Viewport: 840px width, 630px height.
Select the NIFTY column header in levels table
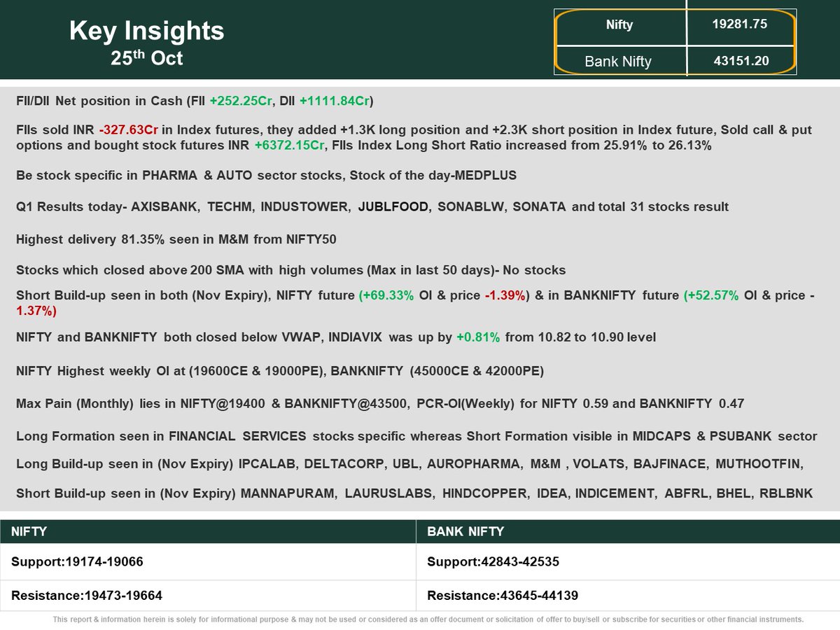209,532
